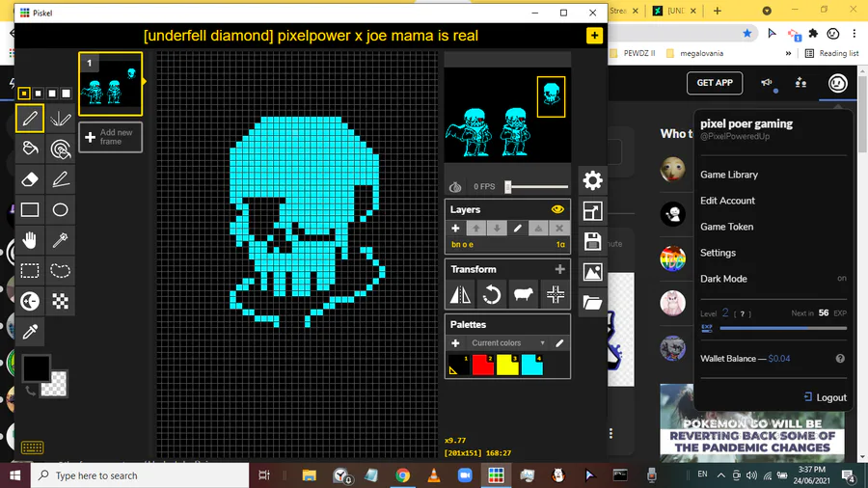Click the GET APP button
Image resolution: width=868 pixels, height=488 pixels.
coord(715,83)
